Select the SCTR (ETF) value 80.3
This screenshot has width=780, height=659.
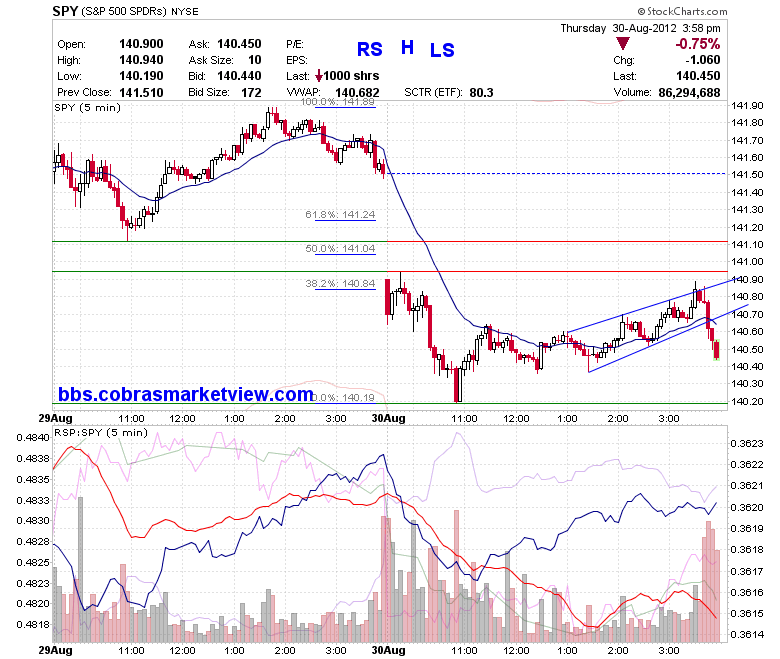(482, 93)
